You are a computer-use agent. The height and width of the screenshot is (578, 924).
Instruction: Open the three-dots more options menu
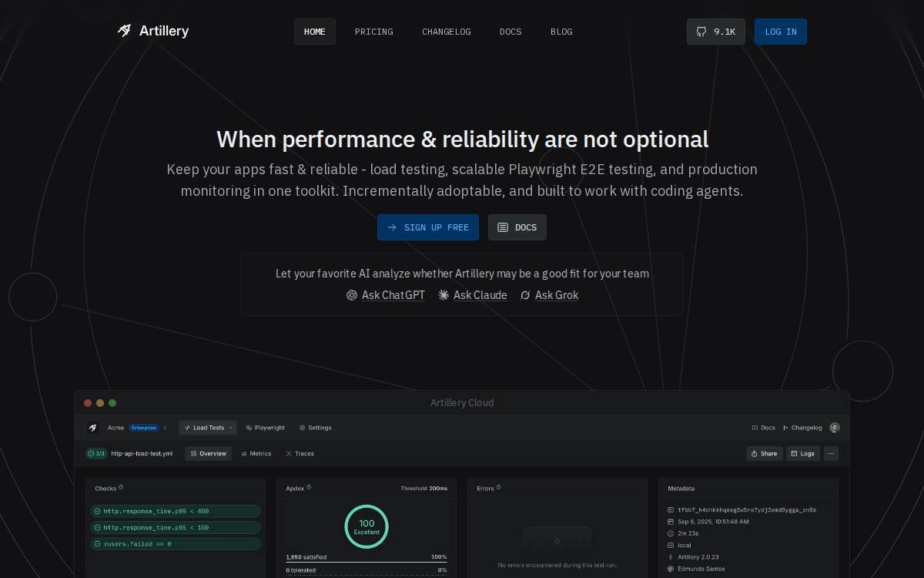click(831, 454)
